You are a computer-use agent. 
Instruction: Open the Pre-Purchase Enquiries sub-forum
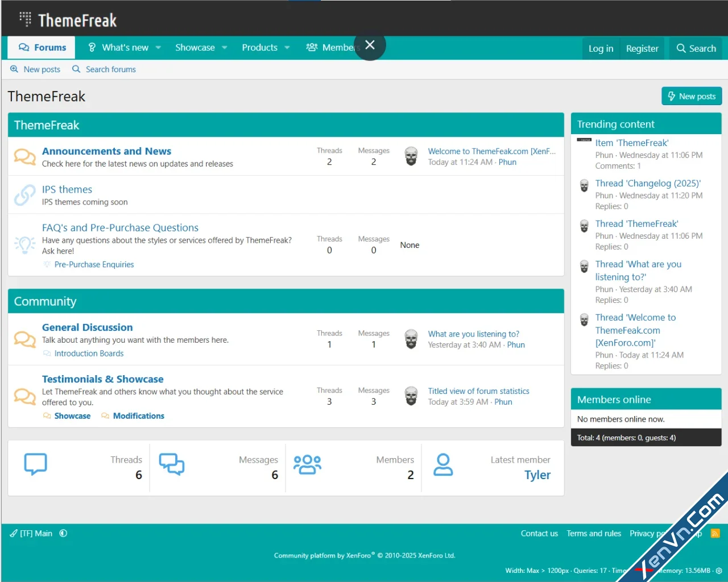click(94, 264)
